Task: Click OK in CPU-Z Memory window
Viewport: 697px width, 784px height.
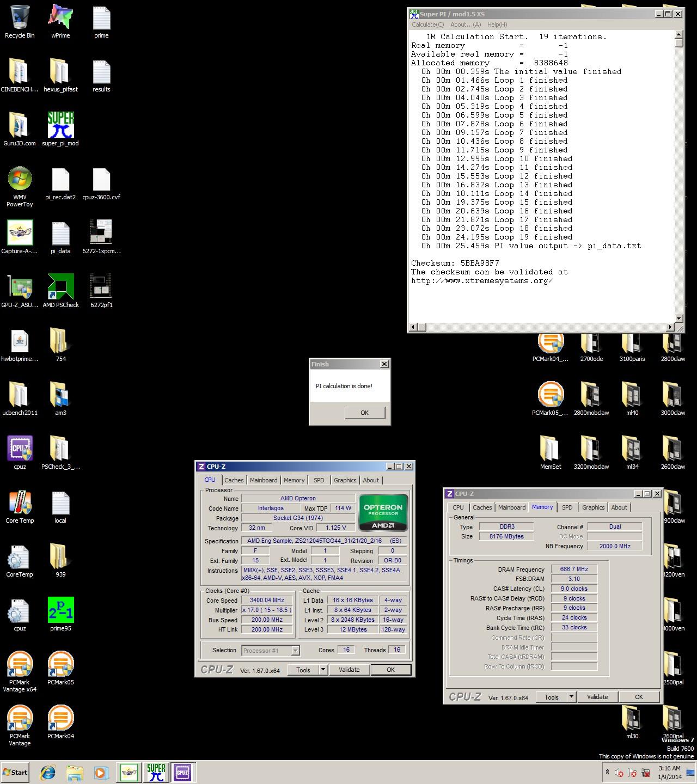Action: 639,696
